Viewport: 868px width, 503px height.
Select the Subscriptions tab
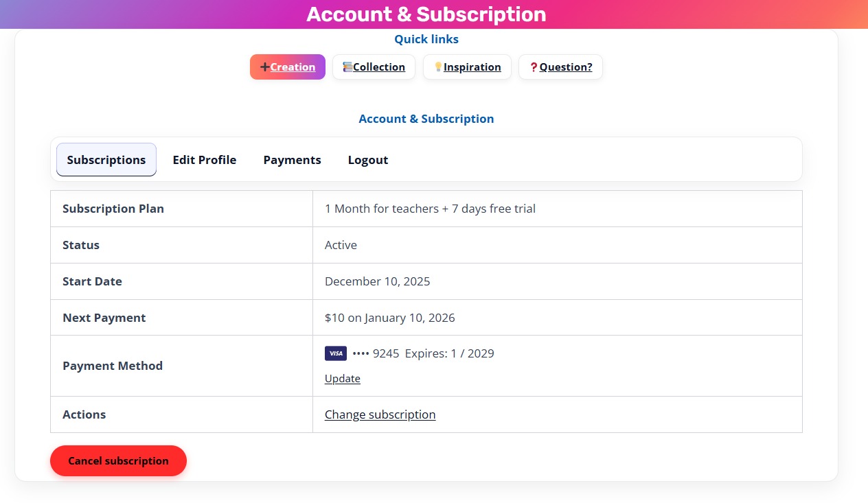pyautogui.click(x=106, y=160)
